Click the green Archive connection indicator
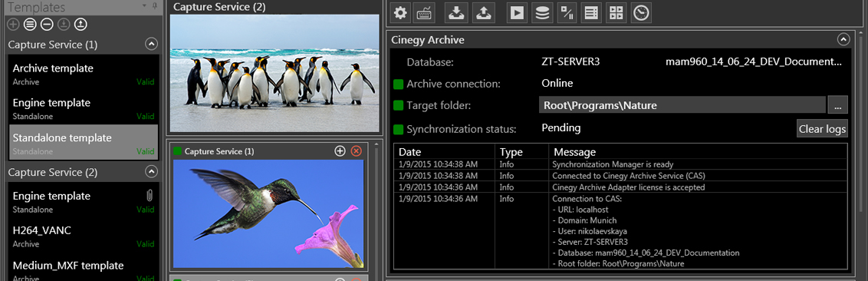The height and width of the screenshot is (281, 868). coord(398,84)
